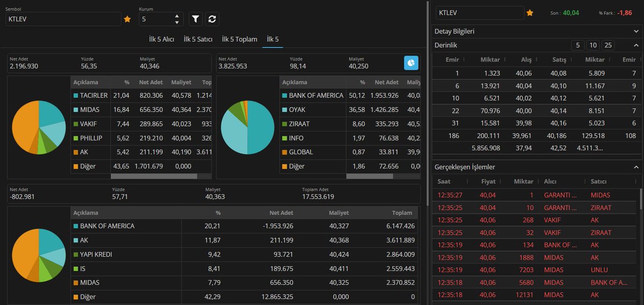
Task: Sort trades by Saat column
Action: [x=444, y=181]
